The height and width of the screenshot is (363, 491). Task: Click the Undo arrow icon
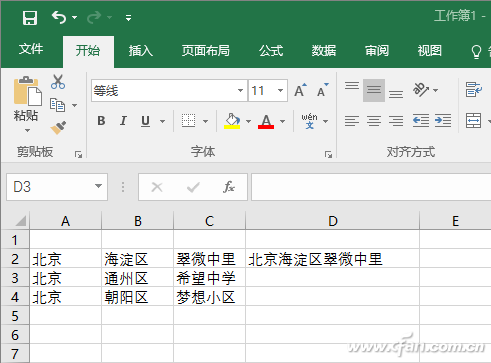59,17
